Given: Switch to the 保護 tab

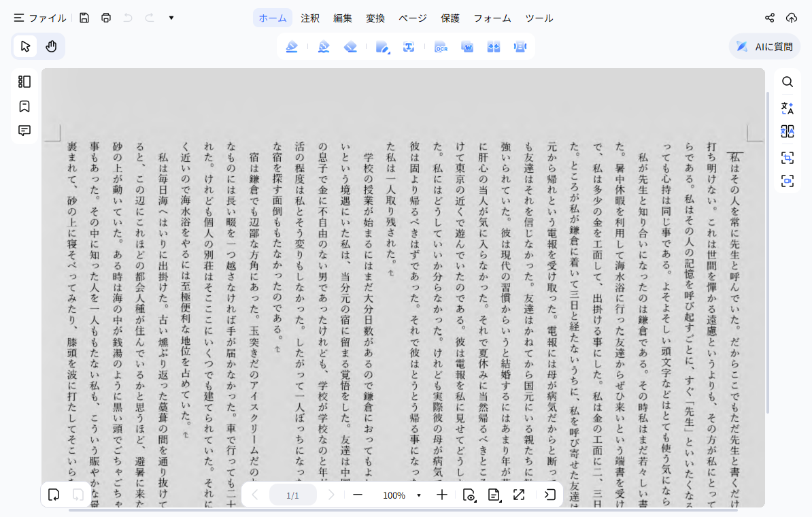Looking at the screenshot, I should coord(450,18).
